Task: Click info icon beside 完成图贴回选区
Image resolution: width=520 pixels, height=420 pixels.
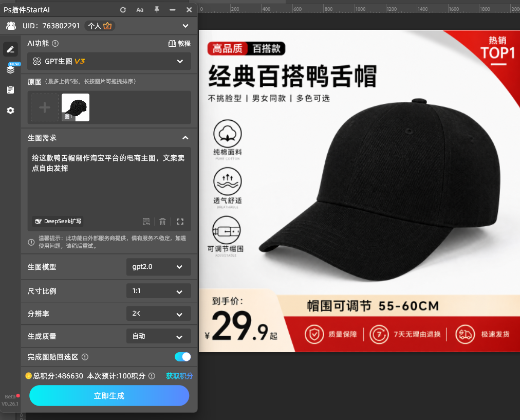Action: click(x=85, y=357)
